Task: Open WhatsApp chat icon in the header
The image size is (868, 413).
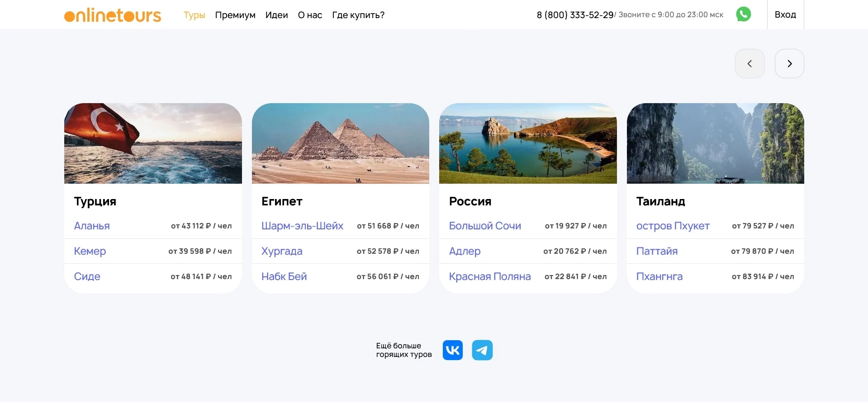Action: click(x=743, y=14)
